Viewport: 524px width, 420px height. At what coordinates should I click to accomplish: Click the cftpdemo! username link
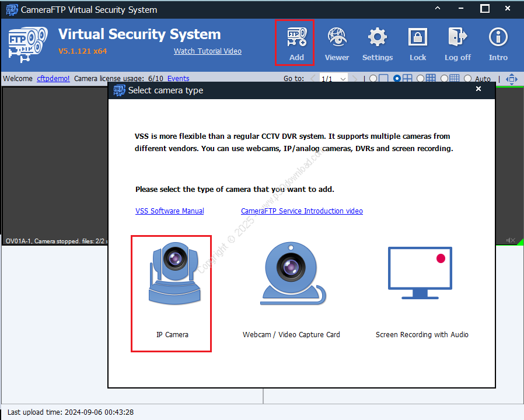coord(53,79)
